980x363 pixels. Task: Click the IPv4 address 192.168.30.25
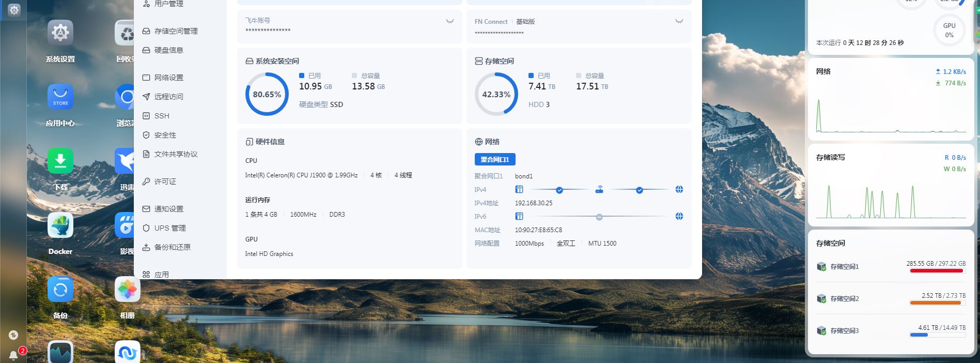coord(534,203)
